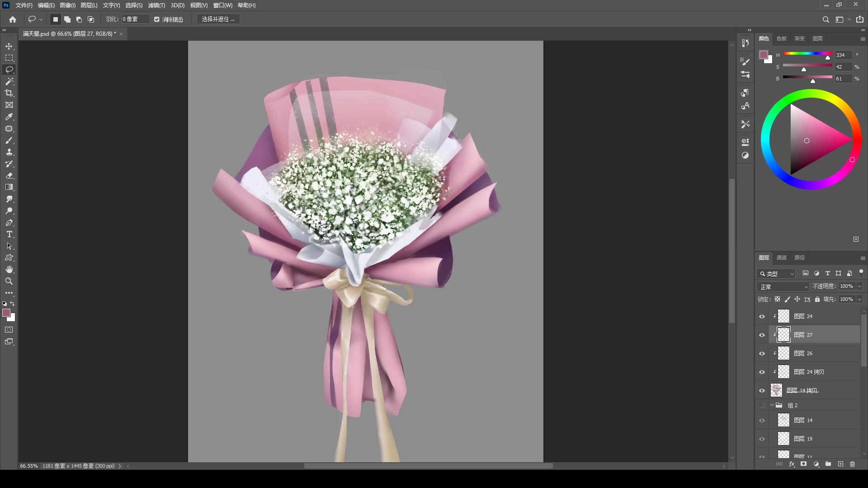
Task: Open the blend mode 正常 dropdown
Action: pyautogui.click(x=783, y=287)
